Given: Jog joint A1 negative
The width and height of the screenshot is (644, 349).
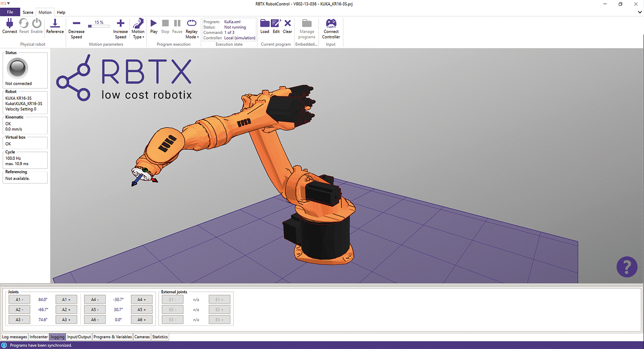Looking at the screenshot, I should 19,300.
